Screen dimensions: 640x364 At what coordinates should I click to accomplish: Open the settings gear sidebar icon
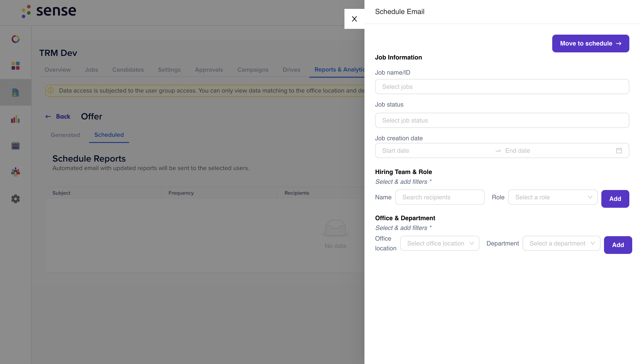pos(16,199)
